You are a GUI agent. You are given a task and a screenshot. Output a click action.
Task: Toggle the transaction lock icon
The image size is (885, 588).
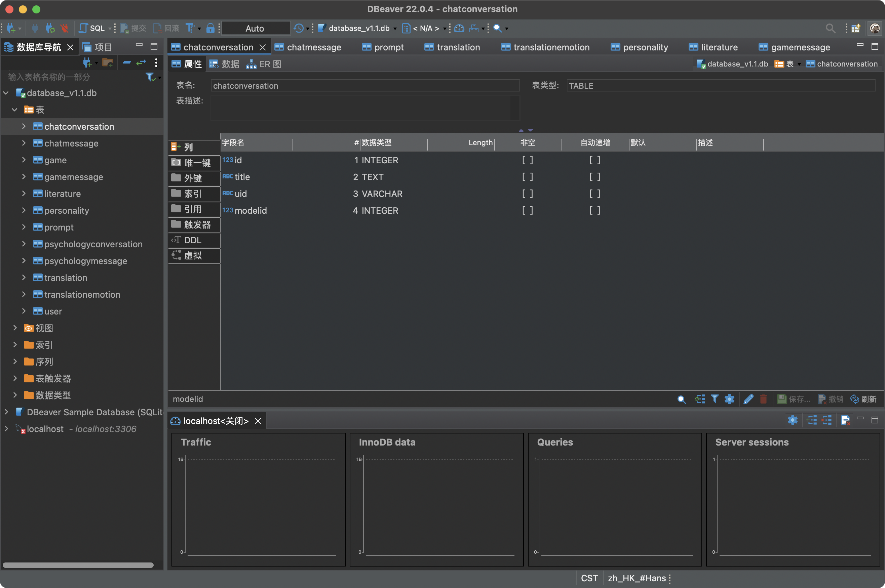point(210,28)
